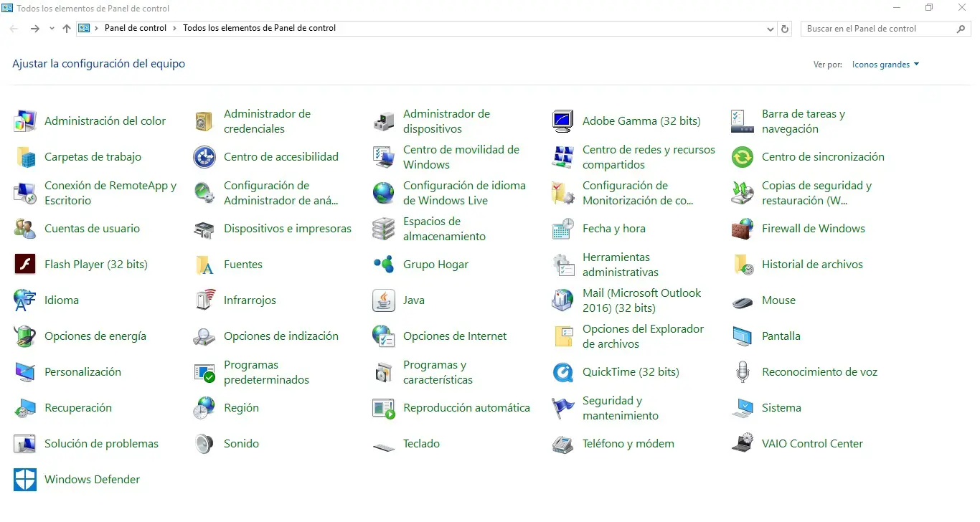Click the Pantalla monitor icon
The height and width of the screenshot is (522, 980).
point(743,336)
